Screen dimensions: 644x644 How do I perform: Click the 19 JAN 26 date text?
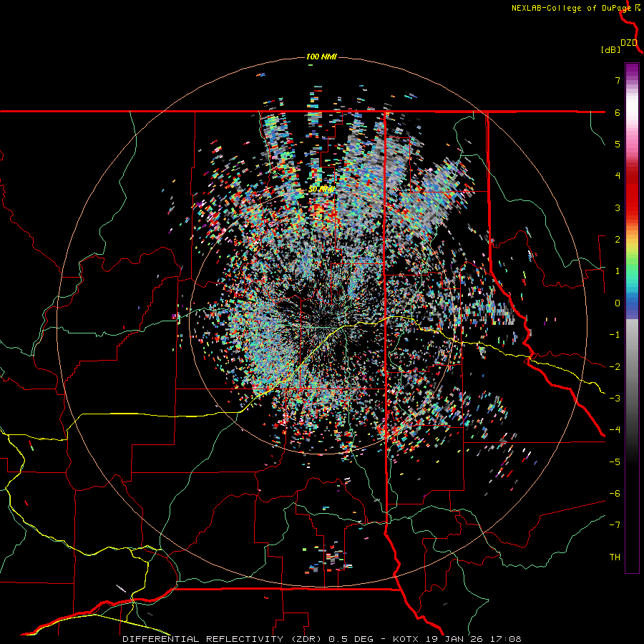tap(454, 639)
